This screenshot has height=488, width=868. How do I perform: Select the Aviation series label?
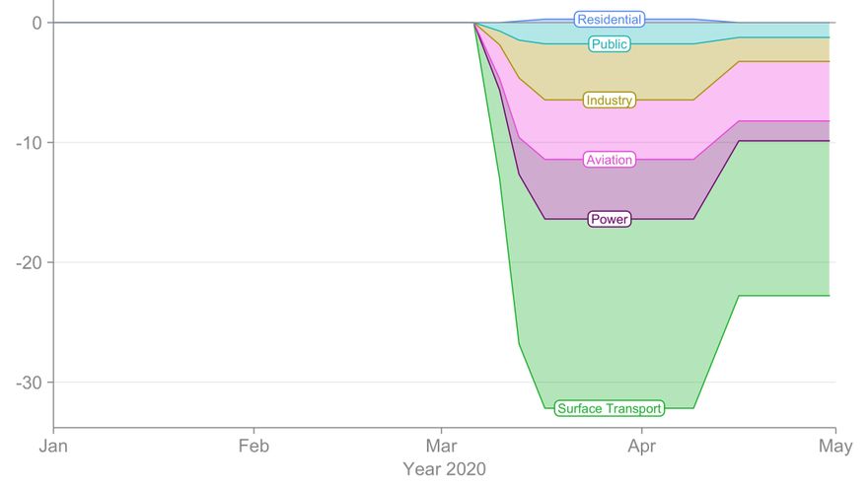tap(609, 160)
